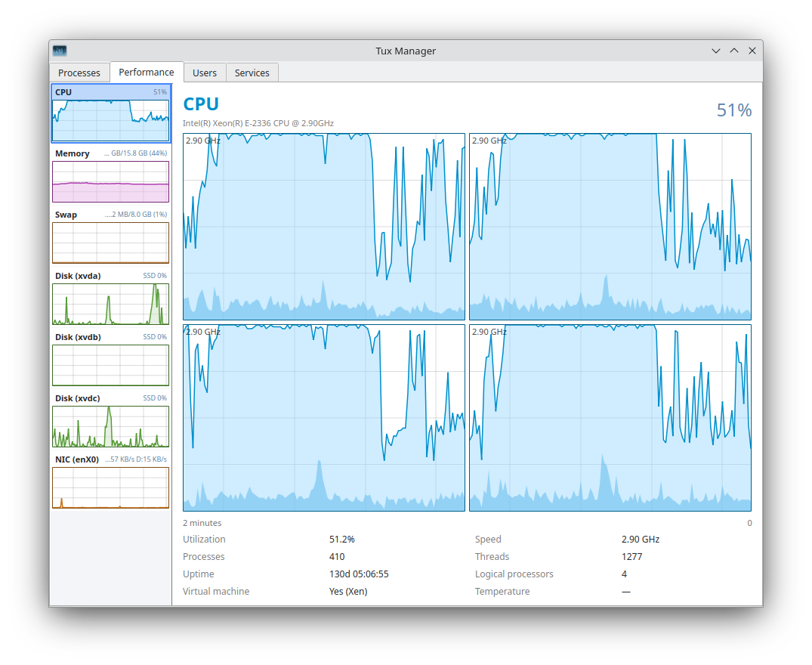Click the first CPU core graph (top-left)
This screenshot has width=812, height=665.
click(324, 227)
